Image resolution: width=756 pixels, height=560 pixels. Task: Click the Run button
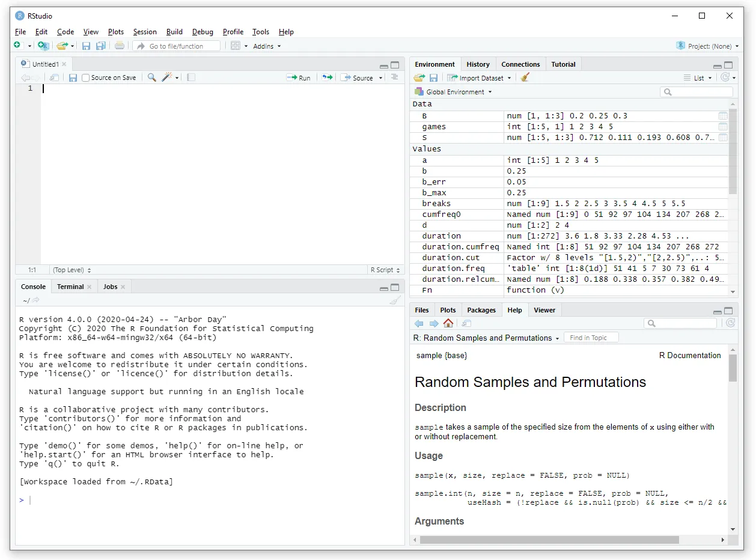tap(299, 78)
